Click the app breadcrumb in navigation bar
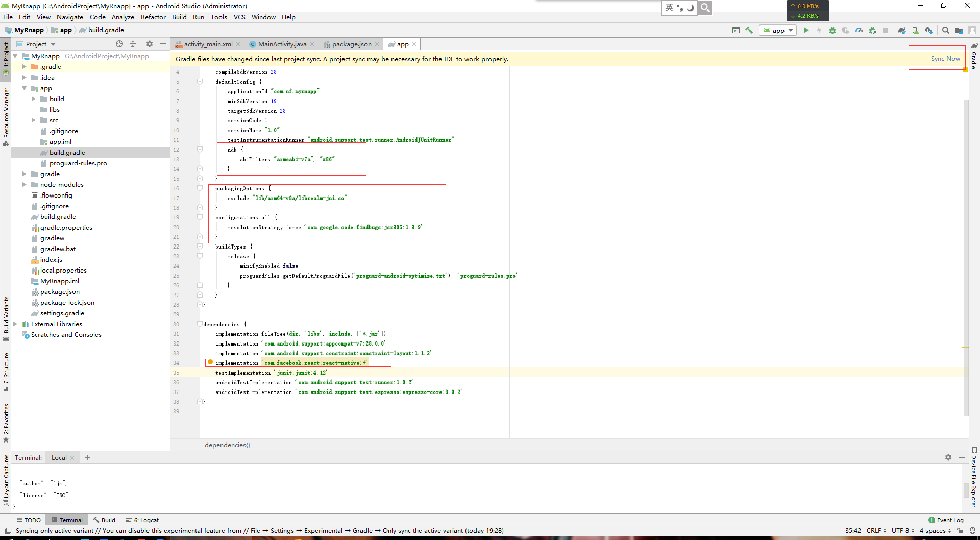 click(62, 30)
